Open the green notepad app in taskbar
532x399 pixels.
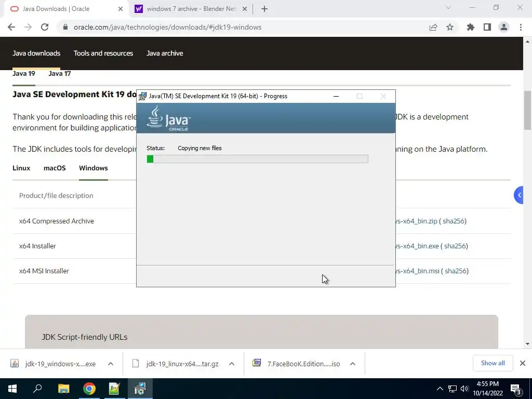(x=114, y=389)
